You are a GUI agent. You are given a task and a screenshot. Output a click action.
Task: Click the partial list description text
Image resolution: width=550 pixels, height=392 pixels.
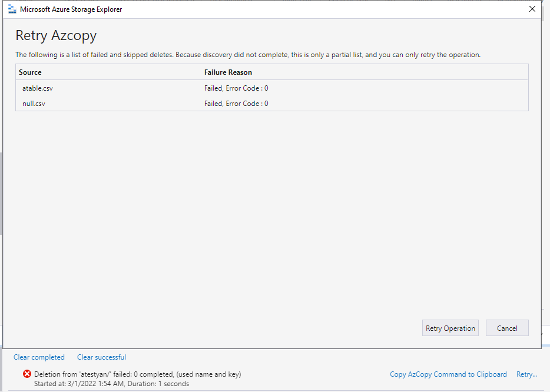pyautogui.click(x=248, y=55)
